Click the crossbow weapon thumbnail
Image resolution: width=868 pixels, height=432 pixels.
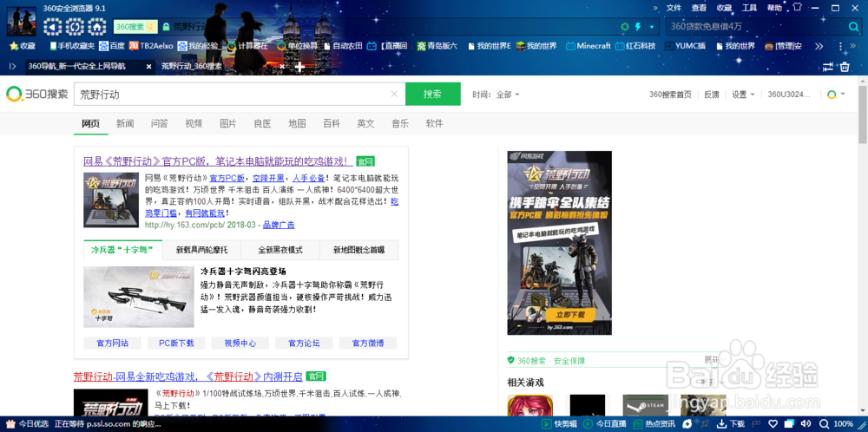coord(139,297)
